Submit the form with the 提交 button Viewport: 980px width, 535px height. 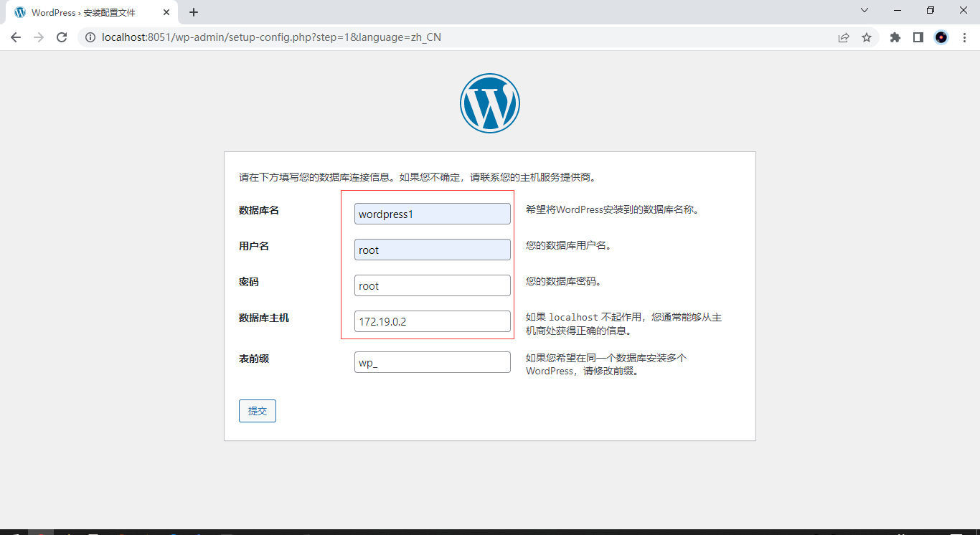(258, 411)
